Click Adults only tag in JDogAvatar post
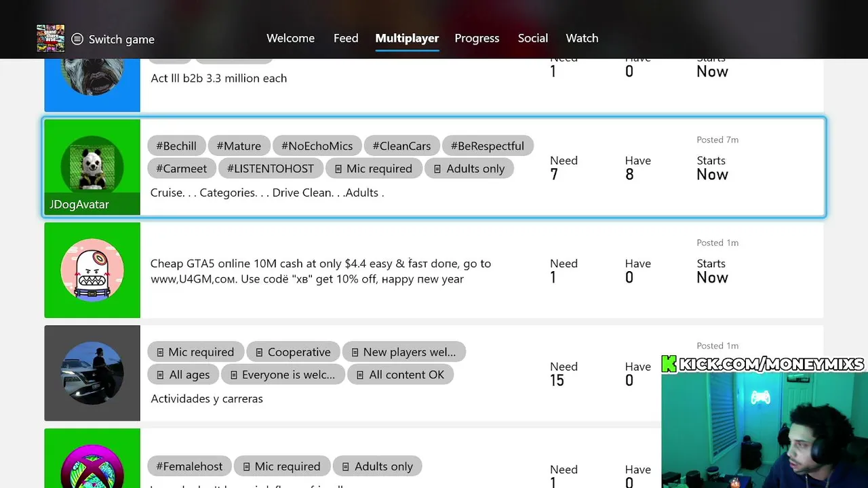 point(469,168)
